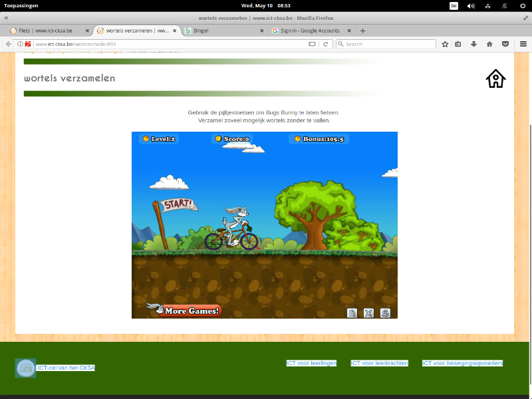Close the Bingel tab
Viewport: 532px width, 399px height.
click(261, 31)
